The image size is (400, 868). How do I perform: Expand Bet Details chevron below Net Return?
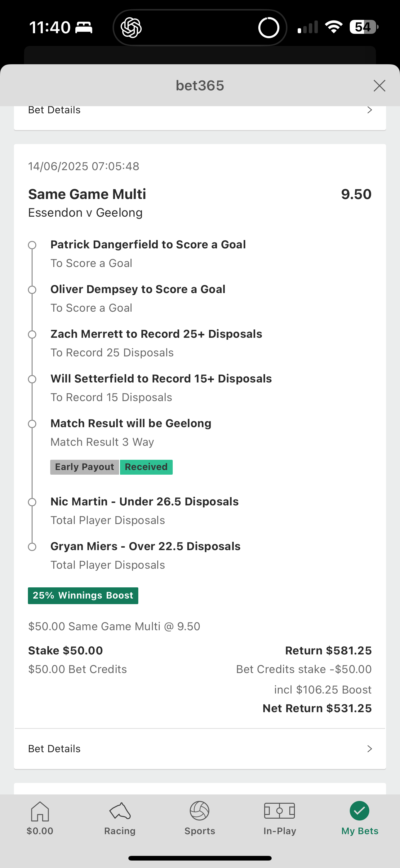pos(370,749)
